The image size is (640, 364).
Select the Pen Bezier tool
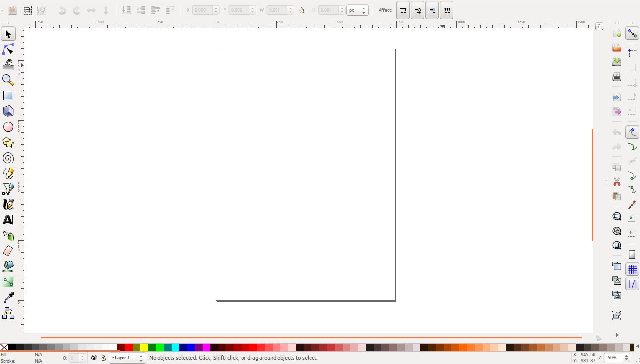(x=8, y=189)
